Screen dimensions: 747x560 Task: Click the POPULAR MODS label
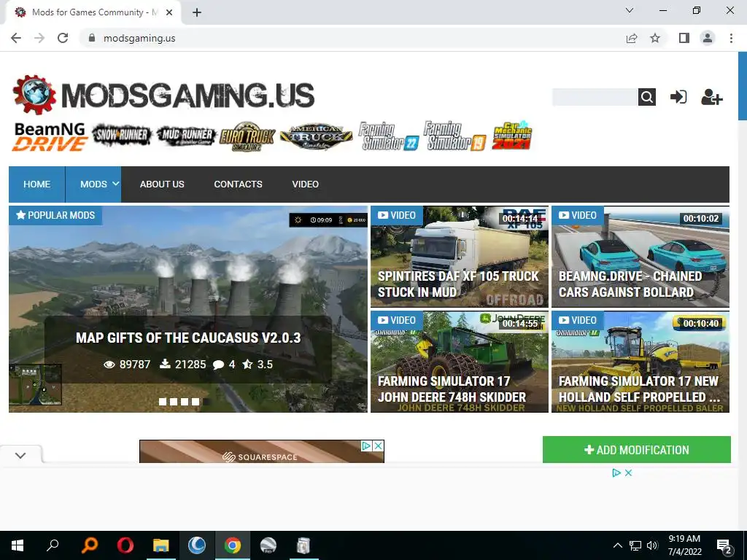click(x=55, y=215)
